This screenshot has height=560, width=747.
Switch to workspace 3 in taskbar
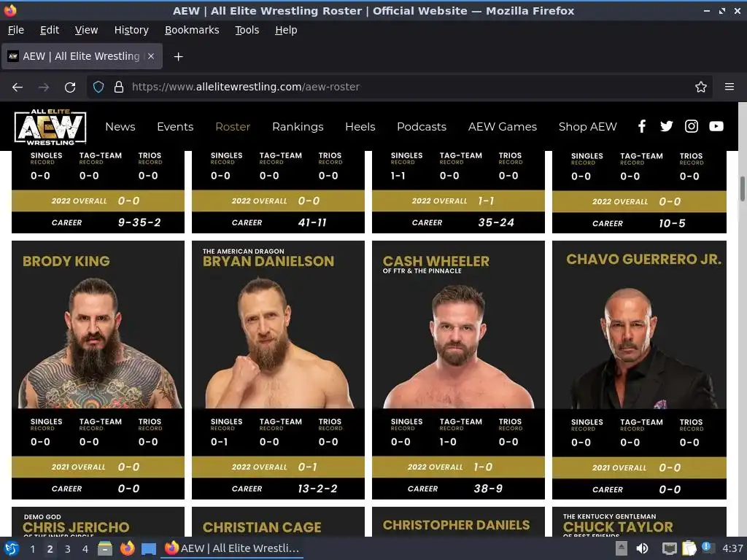coord(68,548)
